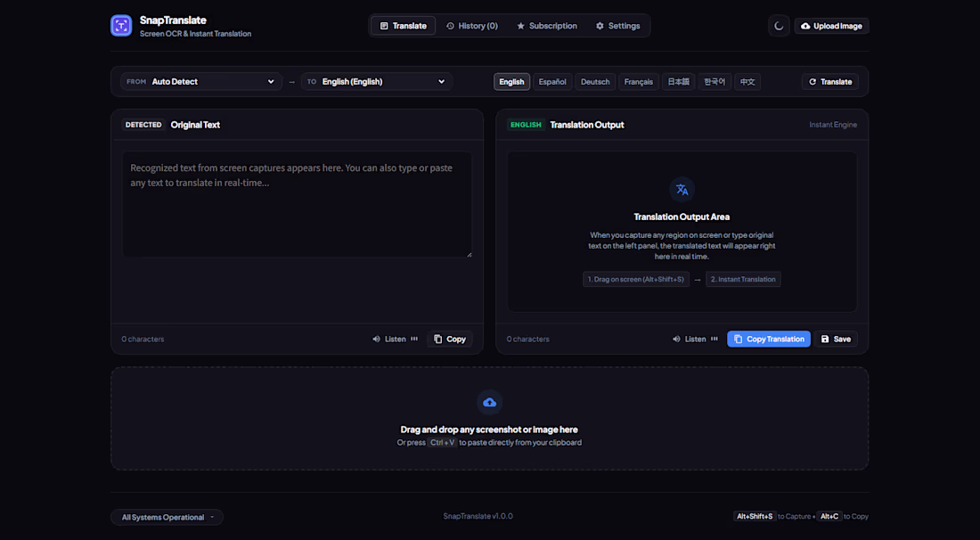Click the Translate refresh button
This screenshot has height=540, width=980.
coord(830,82)
